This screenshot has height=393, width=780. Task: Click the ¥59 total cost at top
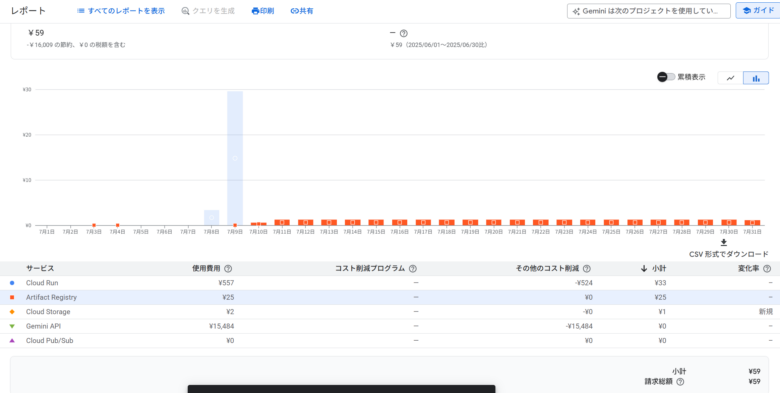[36, 33]
